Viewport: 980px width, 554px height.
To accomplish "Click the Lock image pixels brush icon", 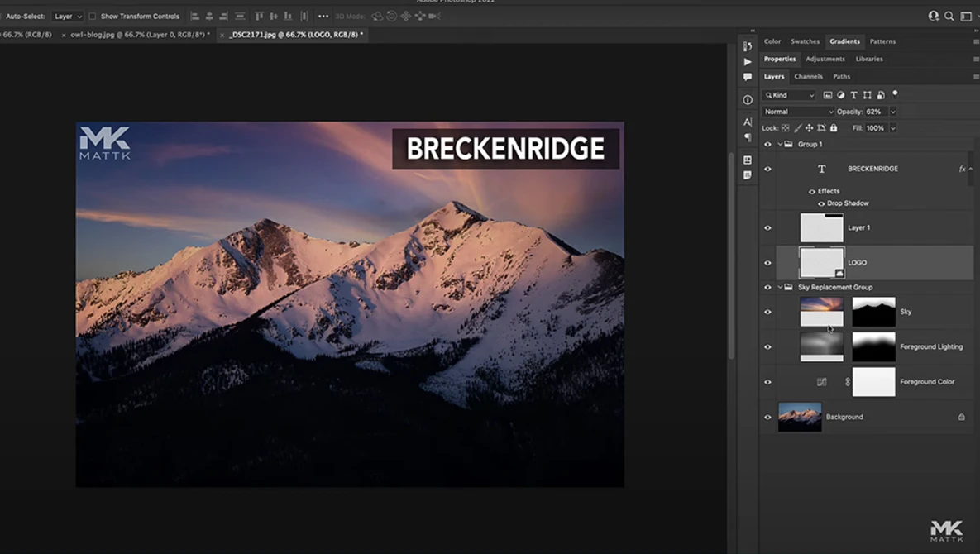I will coord(798,128).
